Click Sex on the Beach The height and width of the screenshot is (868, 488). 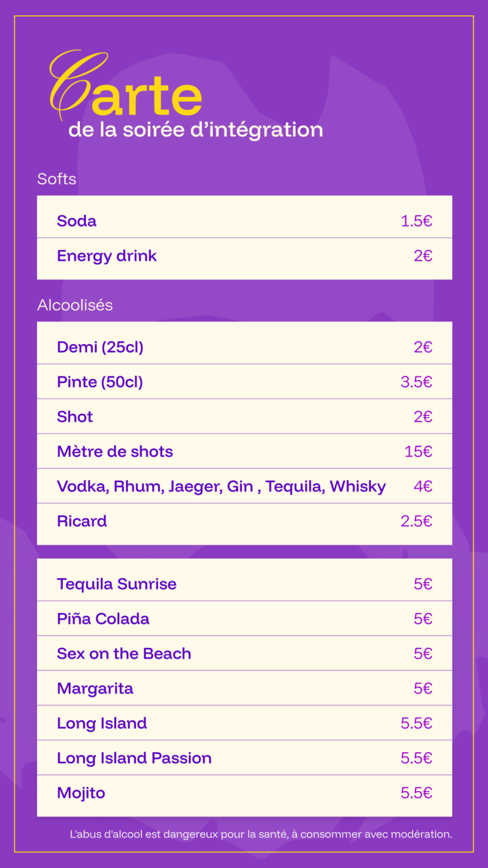pyautogui.click(x=124, y=654)
